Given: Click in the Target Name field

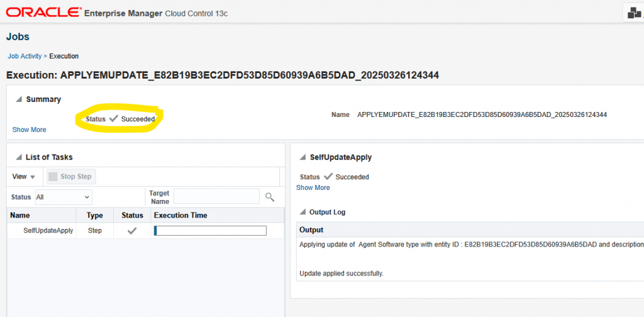Looking at the screenshot, I should point(216,197).
